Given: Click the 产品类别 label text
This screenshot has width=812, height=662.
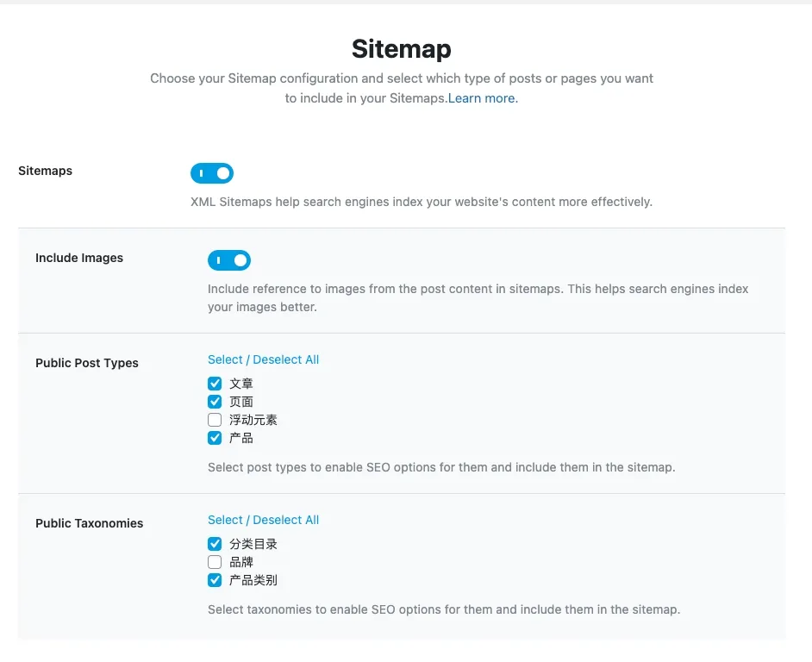Looking at the screenshot, I should click(x=253, y=580).
